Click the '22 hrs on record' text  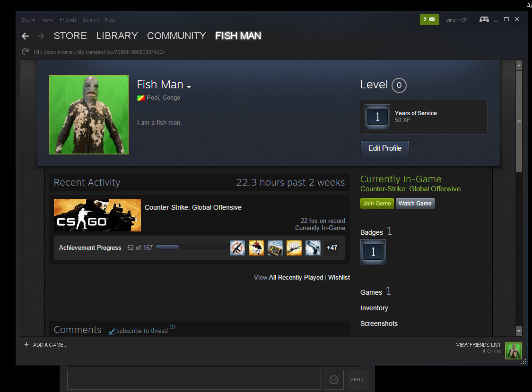pos(323,221)
